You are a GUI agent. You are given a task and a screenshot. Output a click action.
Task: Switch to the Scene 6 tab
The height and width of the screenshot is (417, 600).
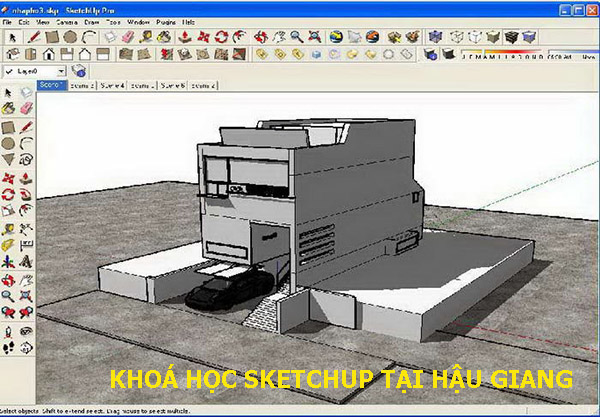click(x=173, y=86)
